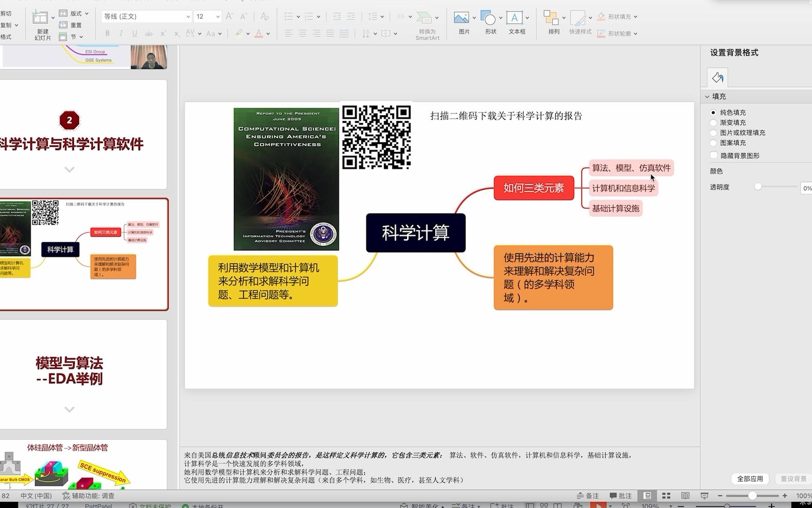Check 隐藏背景图形 hide background graphics
The height and width of the screenshot is (508, 812).
click(x=713, y=155)
